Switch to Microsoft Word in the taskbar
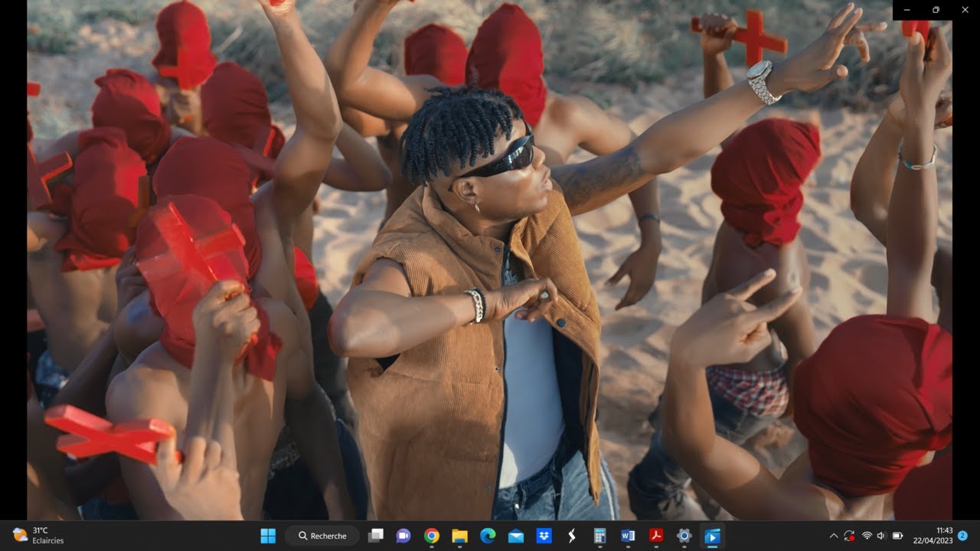 tap(628, 536)
